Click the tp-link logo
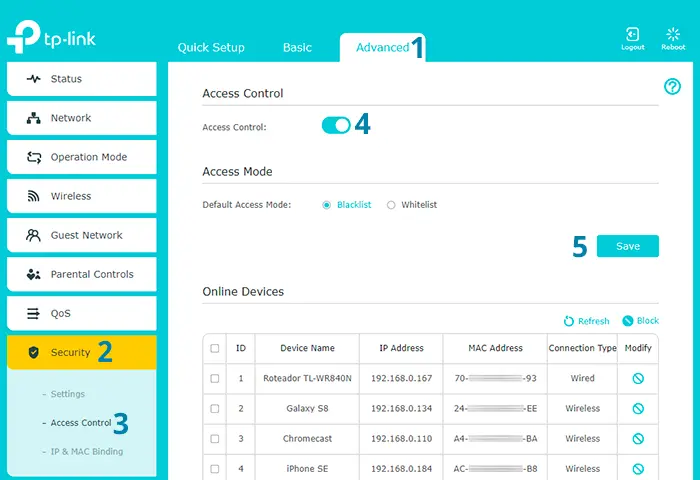The height and width of the screenshot is (480, 700). pos(51,37)
